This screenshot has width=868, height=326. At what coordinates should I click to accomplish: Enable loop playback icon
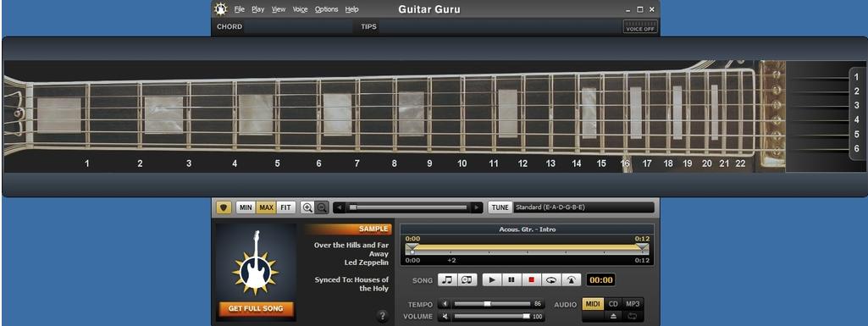[550, 279]
